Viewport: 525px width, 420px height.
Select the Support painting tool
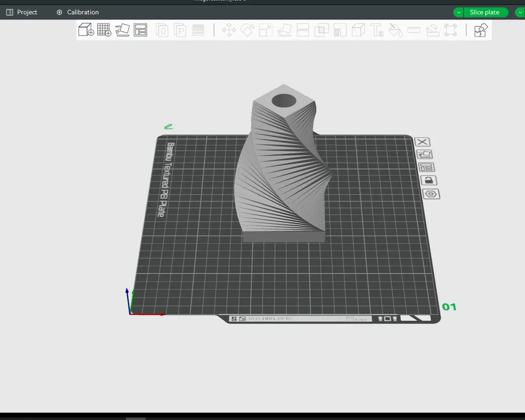[x=340, y=30]
